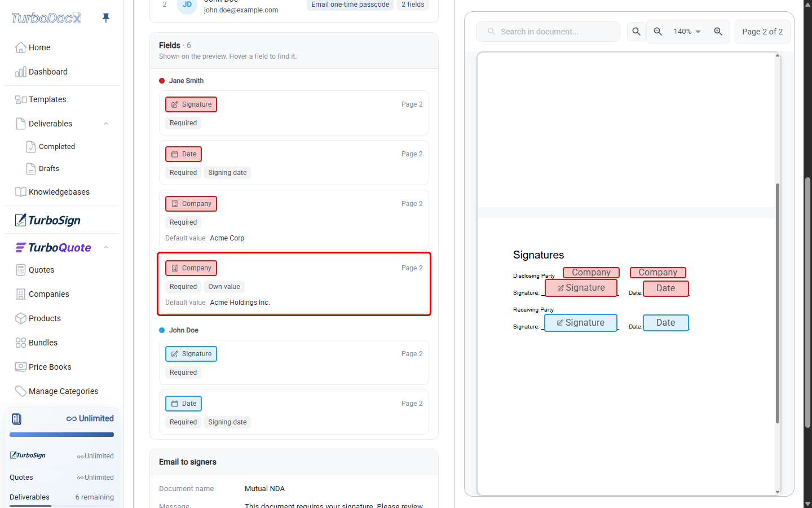
Task: Click the red Signature field in preview
Action: tap(581, 288)
